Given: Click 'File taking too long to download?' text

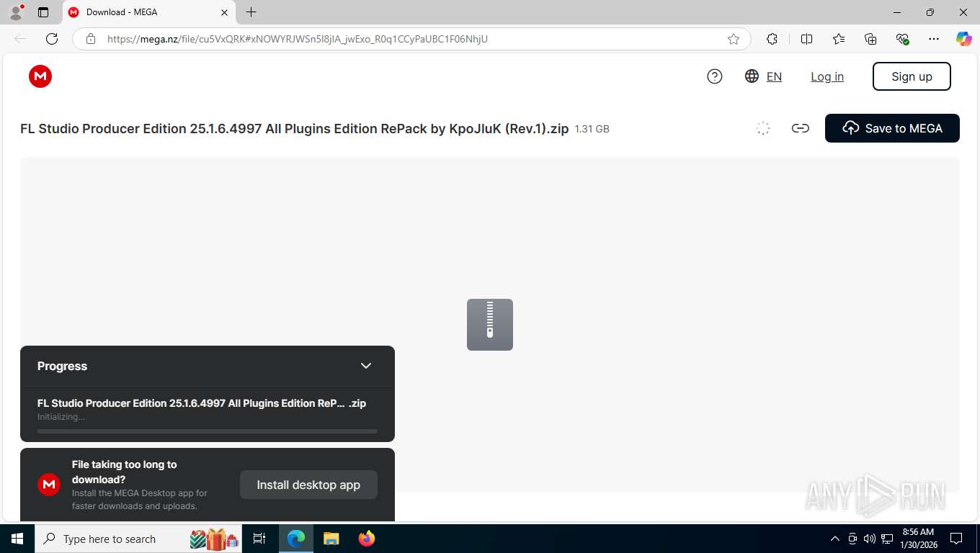Looking at the screenshot, I should click(125, 472).
